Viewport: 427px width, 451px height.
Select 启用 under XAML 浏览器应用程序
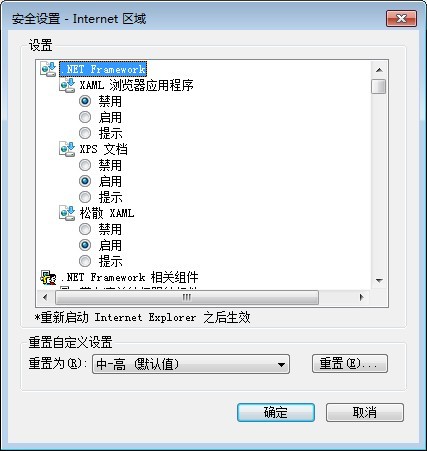point(85,117)
